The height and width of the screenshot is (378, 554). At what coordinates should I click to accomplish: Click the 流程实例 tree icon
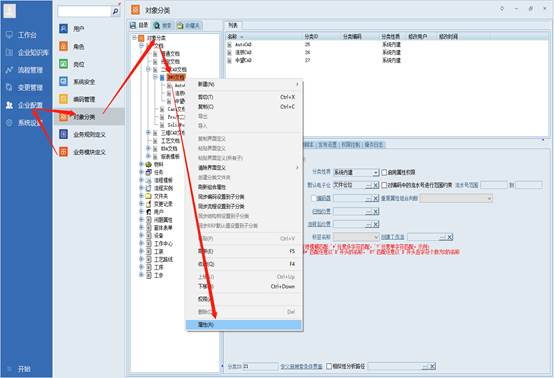pos(149,188)
